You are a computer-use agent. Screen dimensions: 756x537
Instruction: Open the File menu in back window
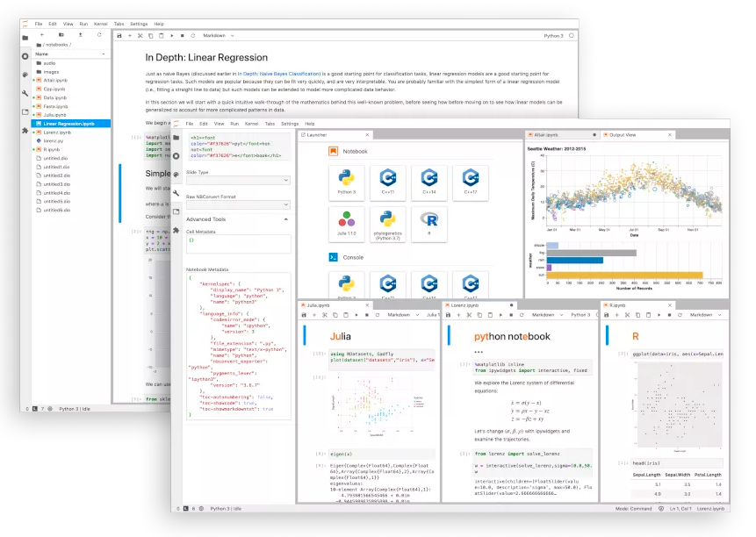39,24
